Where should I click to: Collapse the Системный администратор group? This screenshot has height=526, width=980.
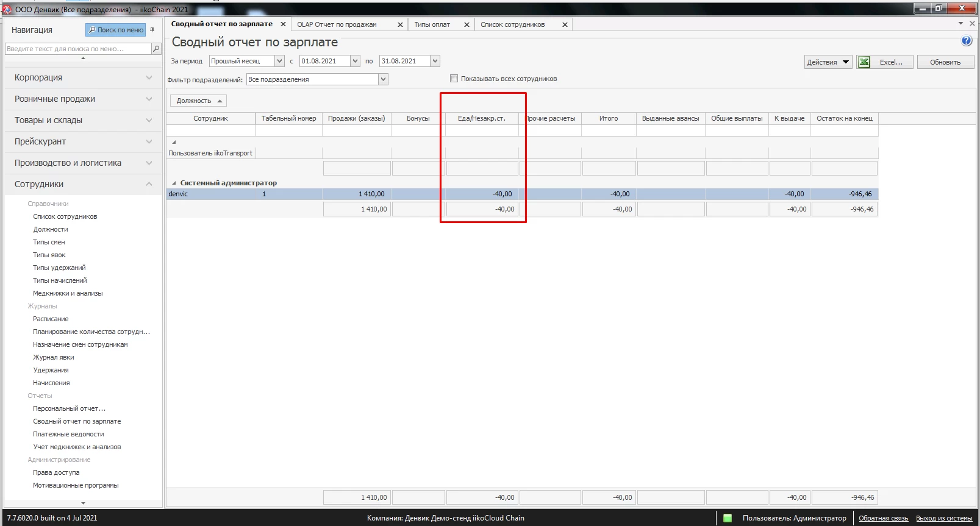coord(174,183)
